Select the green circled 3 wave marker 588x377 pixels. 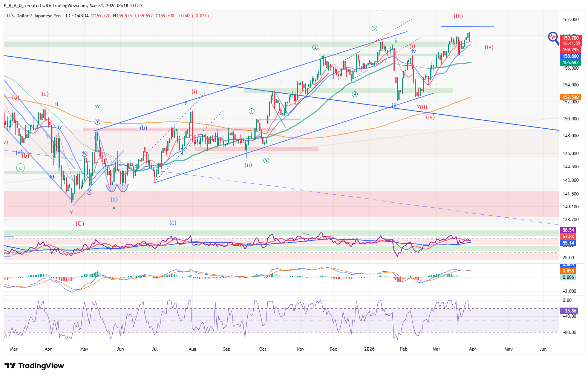click(x=315, y=47)
